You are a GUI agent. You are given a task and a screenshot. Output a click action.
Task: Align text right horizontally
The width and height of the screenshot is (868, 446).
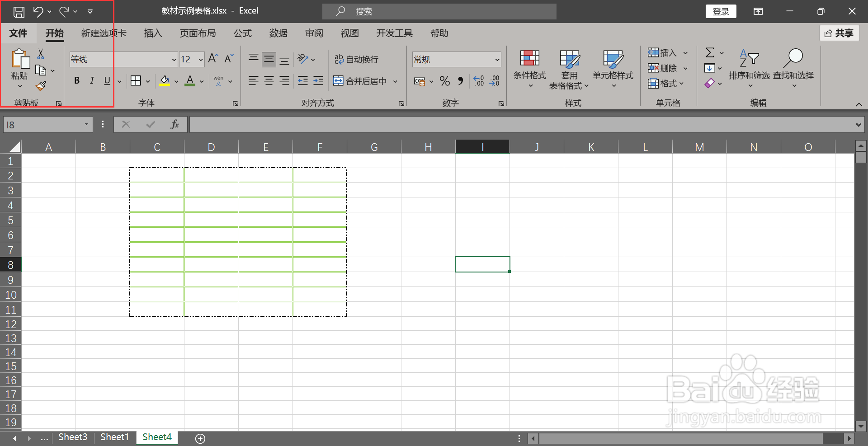tap(284, 81)
